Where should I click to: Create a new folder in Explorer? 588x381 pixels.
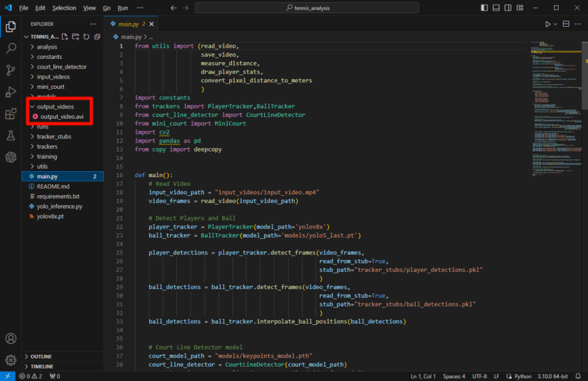tap(76, 37)
